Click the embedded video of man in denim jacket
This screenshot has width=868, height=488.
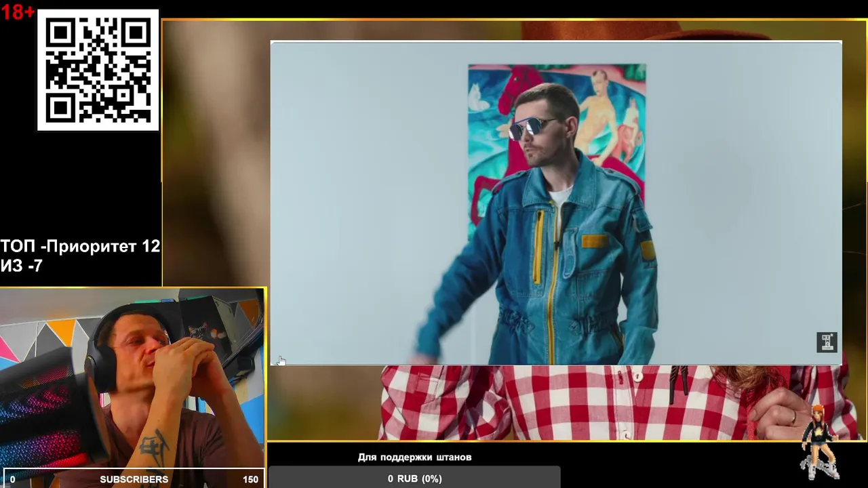[556, 203]
